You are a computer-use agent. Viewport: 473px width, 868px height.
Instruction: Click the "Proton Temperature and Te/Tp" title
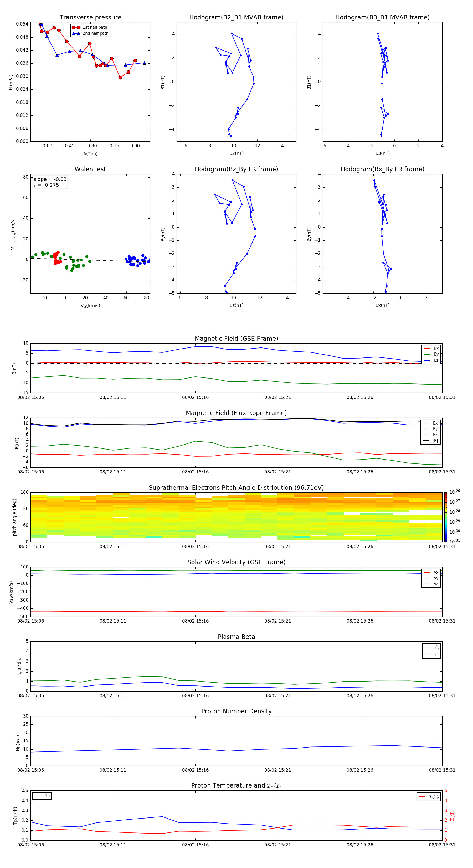(x=236, y=786)
